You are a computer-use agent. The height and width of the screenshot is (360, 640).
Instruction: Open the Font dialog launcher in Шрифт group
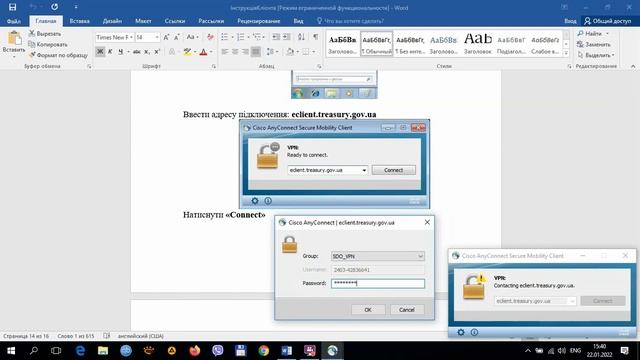[213, 66]
